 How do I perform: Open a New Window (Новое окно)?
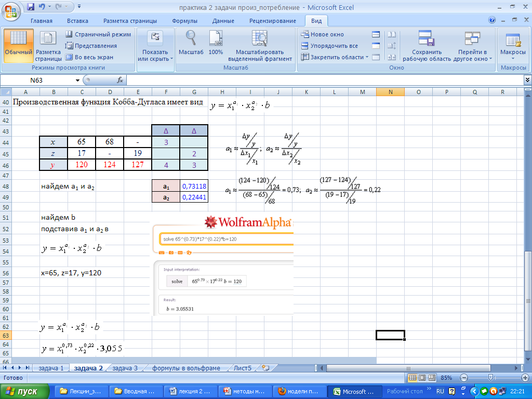click(322, 34)
